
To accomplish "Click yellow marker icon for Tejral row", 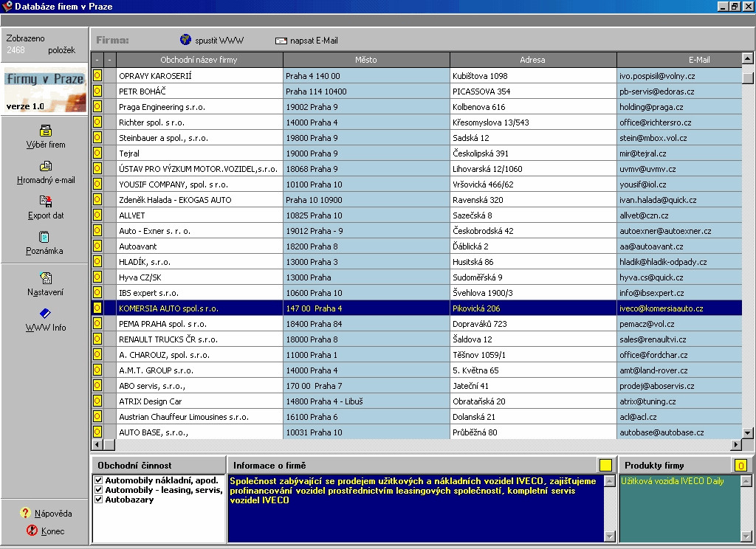I will [97, 153].
